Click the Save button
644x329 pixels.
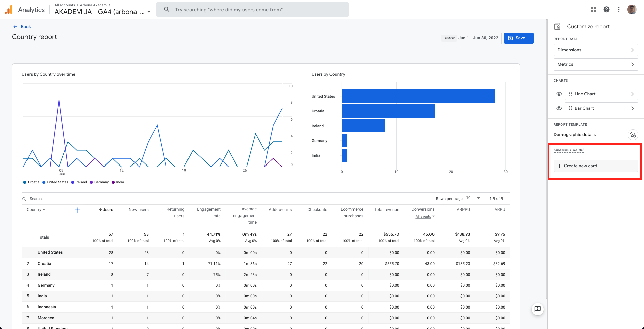click(519, 38)
